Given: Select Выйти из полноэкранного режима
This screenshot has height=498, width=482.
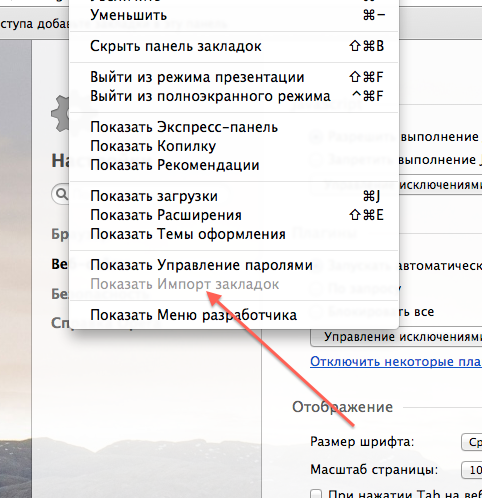Looking at the screenshot, I should pos(234,96).
